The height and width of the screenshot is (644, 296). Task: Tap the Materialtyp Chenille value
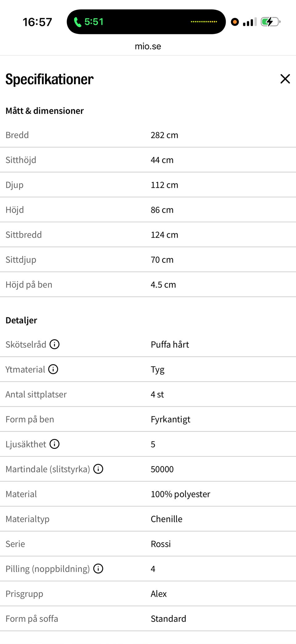[166, 519]
